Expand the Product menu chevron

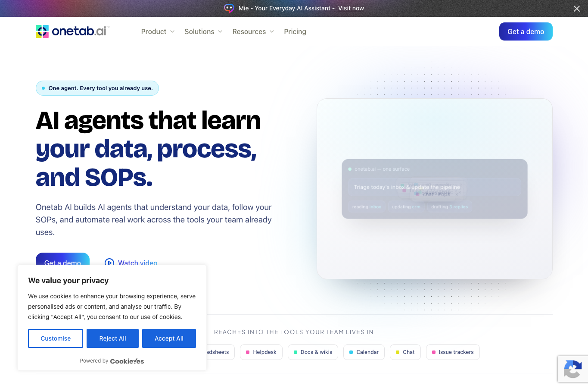pos(172,31)
